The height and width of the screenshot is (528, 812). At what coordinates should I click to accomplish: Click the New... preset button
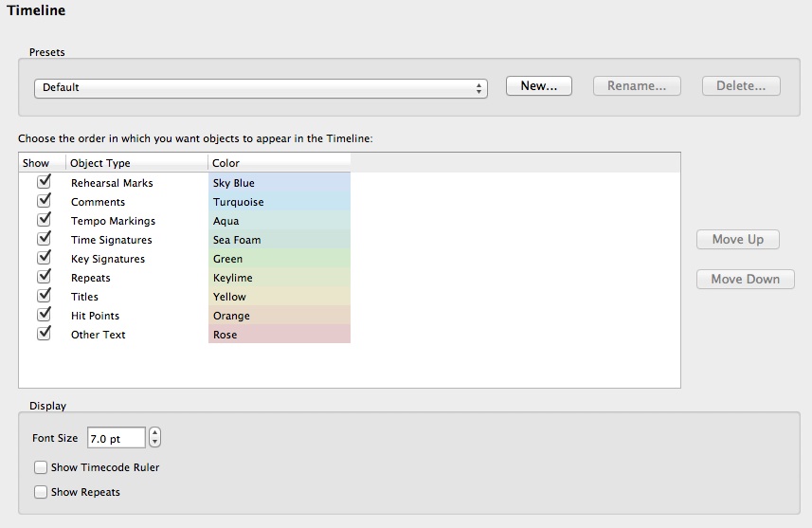pyautogui.click(x=538, y=86)
